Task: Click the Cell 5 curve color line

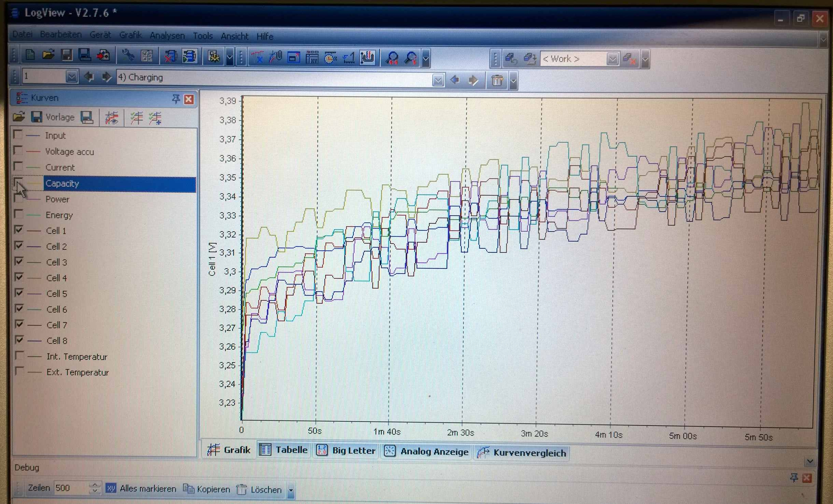Action: coord(34,294)
